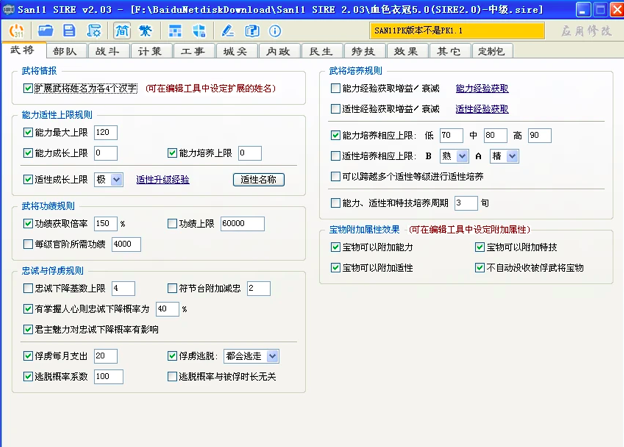Open the info icon in toolbar

pos(275,30)
